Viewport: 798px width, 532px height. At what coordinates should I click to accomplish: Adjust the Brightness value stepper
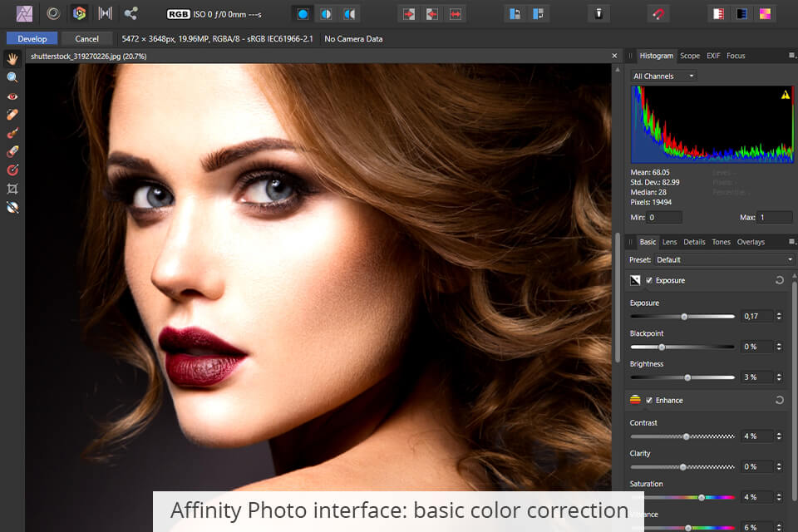779,377
